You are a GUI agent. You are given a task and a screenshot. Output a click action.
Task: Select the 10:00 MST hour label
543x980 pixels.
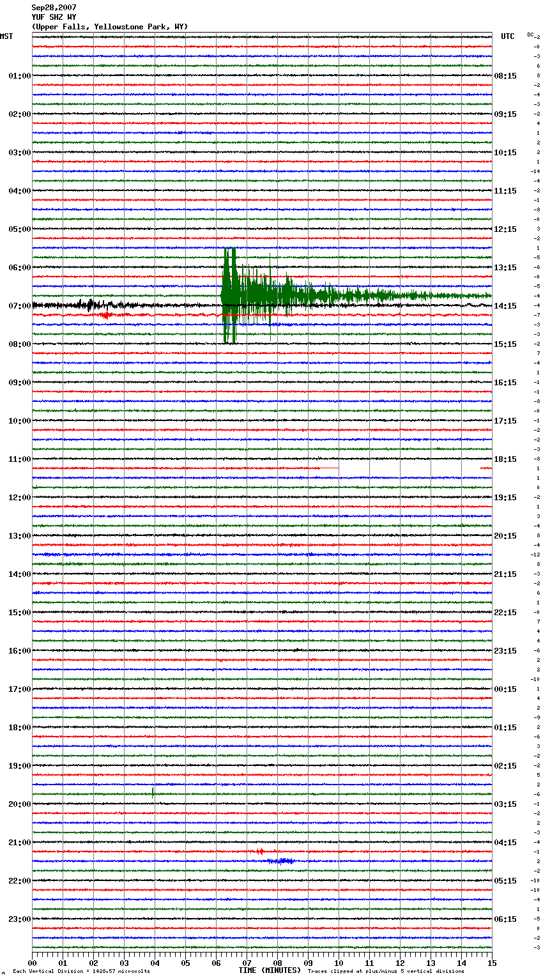pyautogui.click(x=20, y=421)
